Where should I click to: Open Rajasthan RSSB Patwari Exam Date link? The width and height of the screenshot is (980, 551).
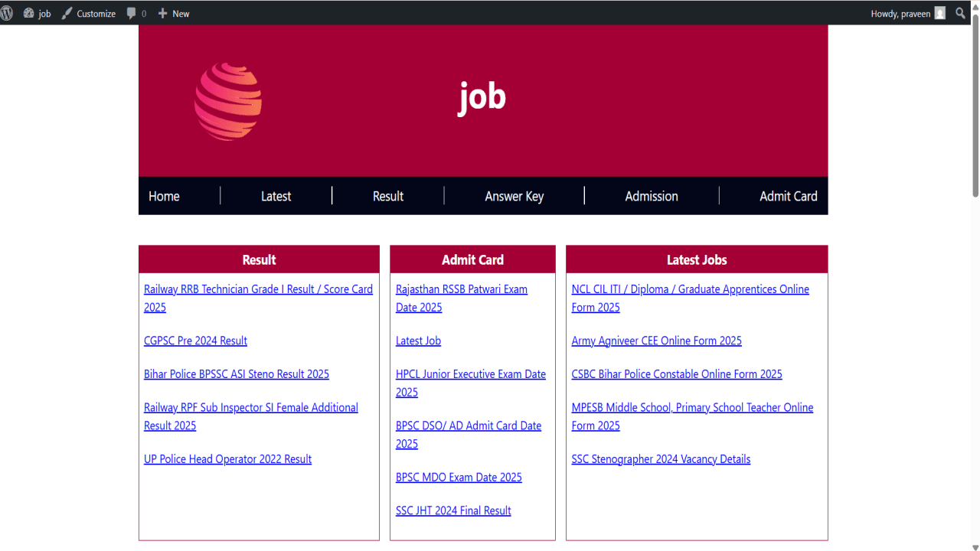462,298
